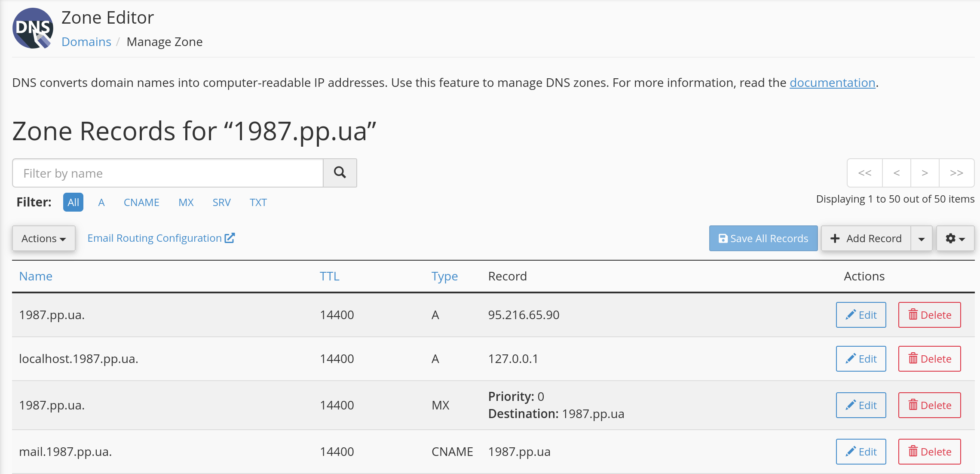980x474 pixels.
Task: Open the gear settings menu
Action: 955,238
